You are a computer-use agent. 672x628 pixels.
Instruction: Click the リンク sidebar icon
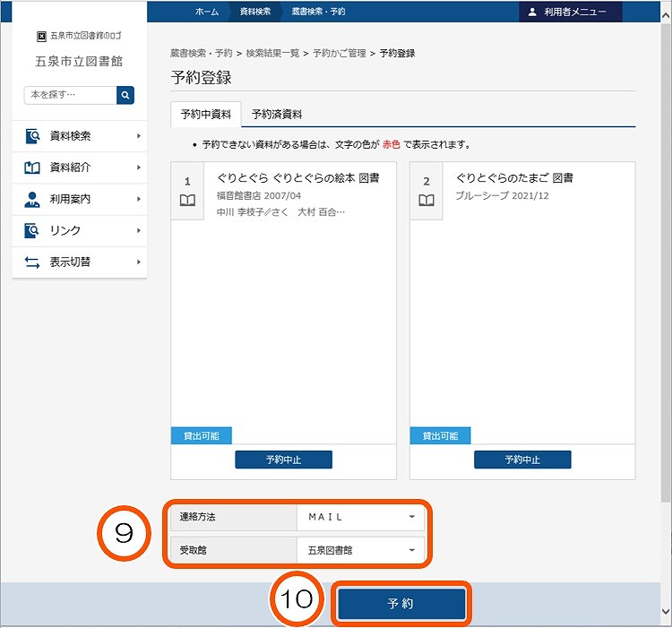point(32,230)
